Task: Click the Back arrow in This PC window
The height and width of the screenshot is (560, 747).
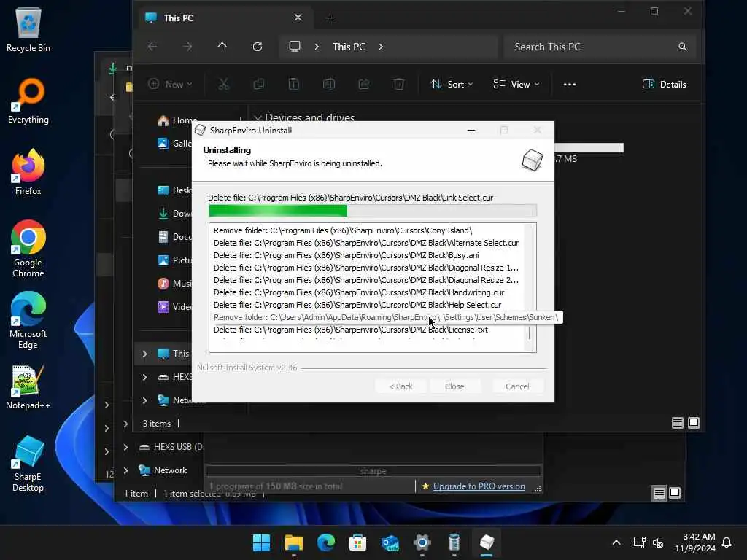Action: pos(152,47)
